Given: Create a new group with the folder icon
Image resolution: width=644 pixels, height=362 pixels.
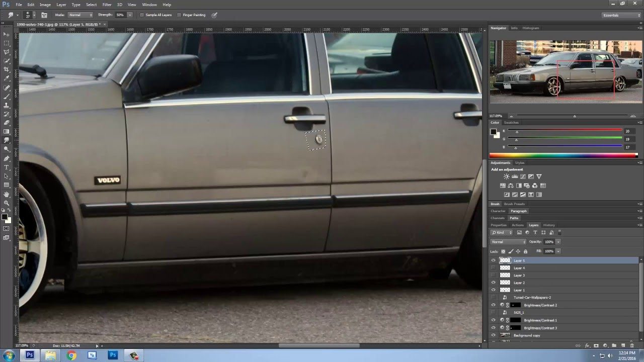Looking at the screenshot, I should [614, 345].
